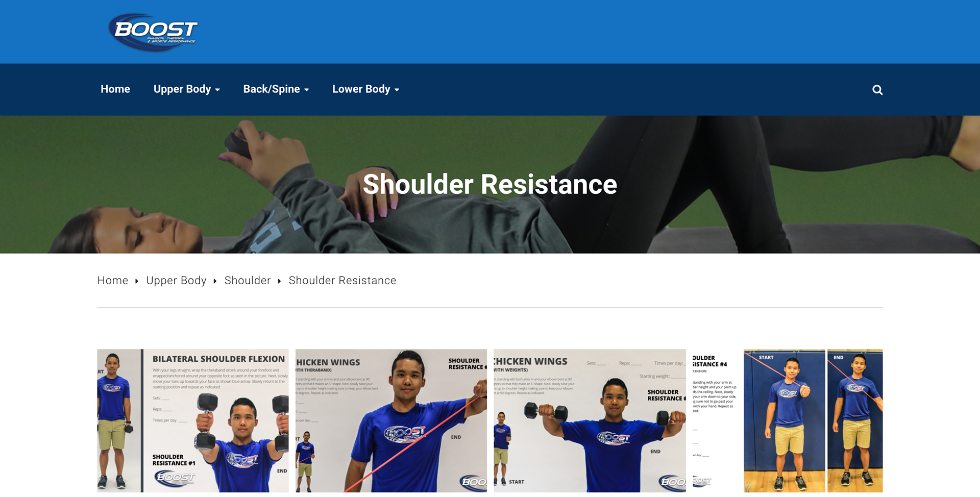Click the Shoulder Resistance breadcrumb text
Image resolution: width=980 pixels, height=497 pixels.
tap(342, 281)
